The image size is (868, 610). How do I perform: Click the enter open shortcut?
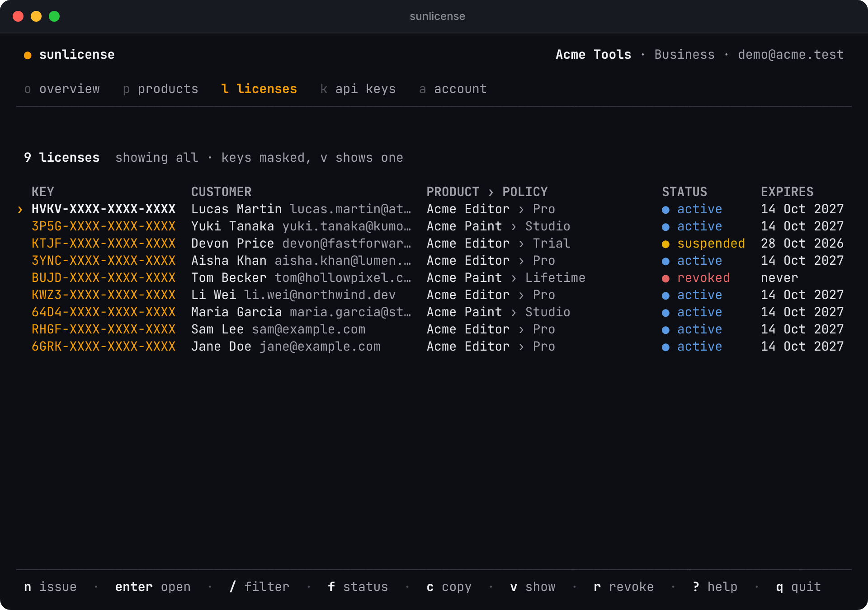153,587
